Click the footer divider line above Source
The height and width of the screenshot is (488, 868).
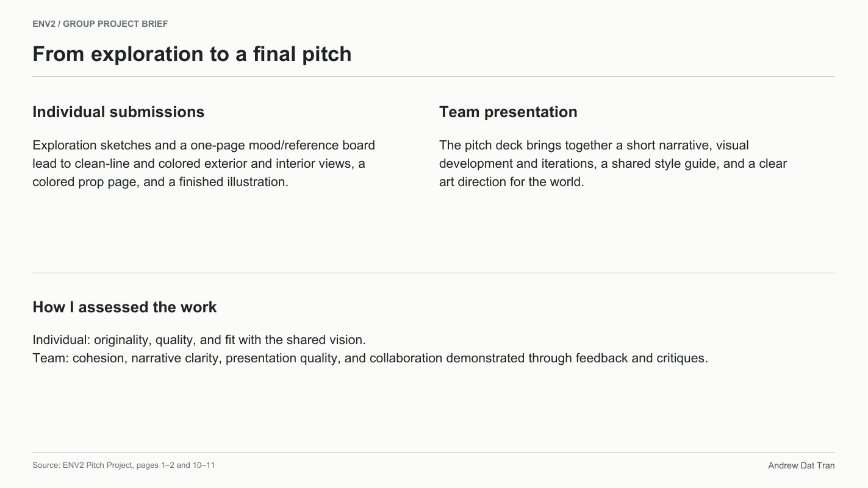click(x=434, y=452)
